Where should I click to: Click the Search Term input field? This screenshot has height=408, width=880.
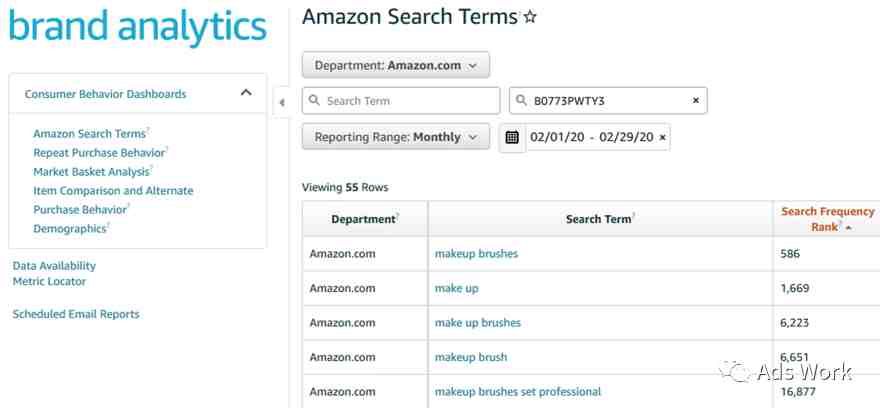401,100
